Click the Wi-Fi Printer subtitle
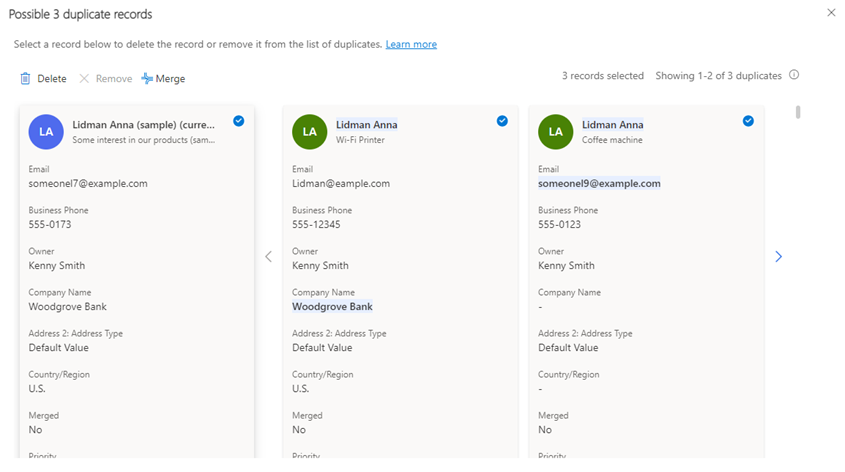 click(x=360, y=140)
